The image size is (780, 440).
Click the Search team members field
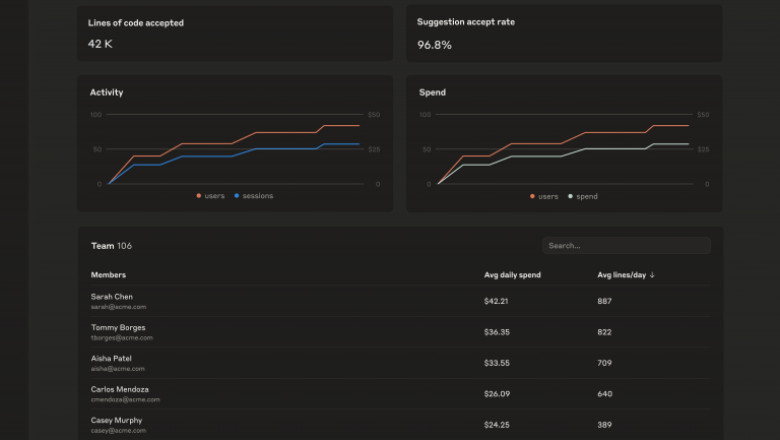pos(626,246)
